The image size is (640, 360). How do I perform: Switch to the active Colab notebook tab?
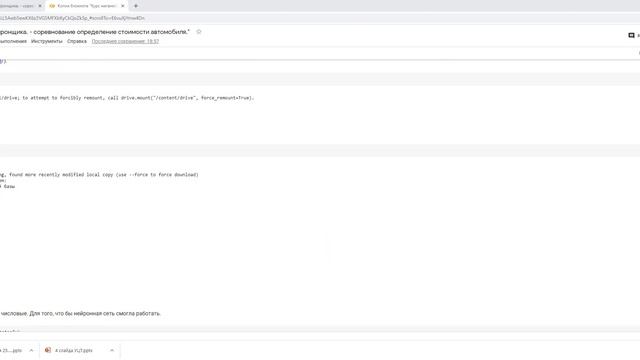tap(87, 6)
